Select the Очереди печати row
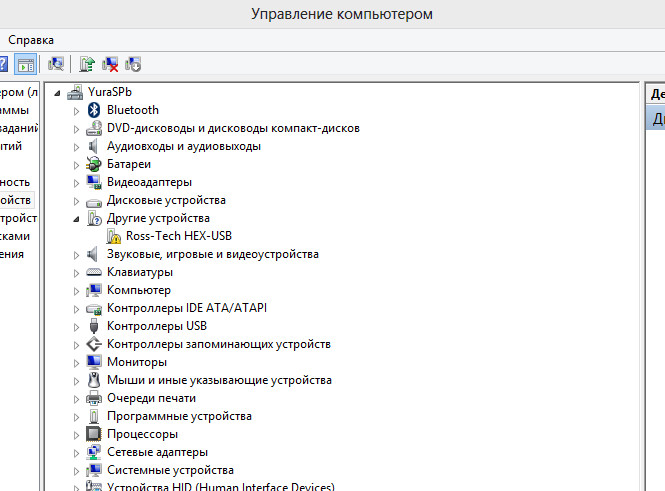The height and width of the screenshot is (491, 665). point(151,398)
